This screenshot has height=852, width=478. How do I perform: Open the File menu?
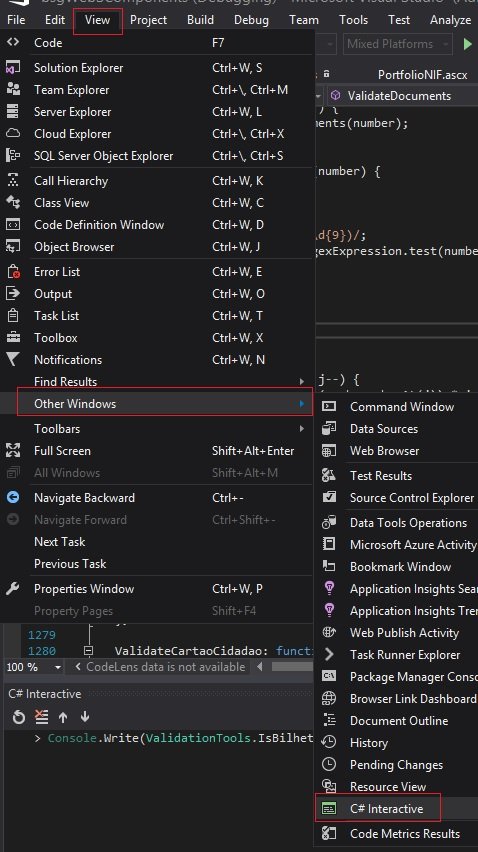(16, 20)
